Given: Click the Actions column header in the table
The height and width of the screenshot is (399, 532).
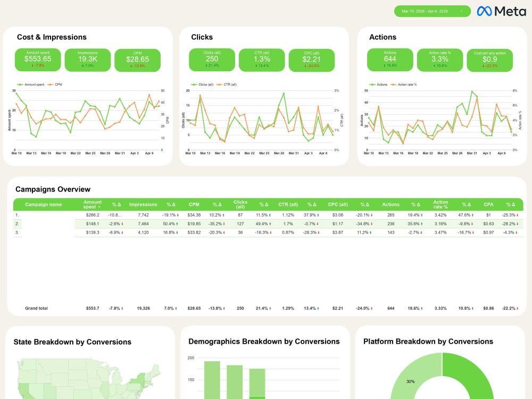Looking at the screenshot, I should (390, 204).
